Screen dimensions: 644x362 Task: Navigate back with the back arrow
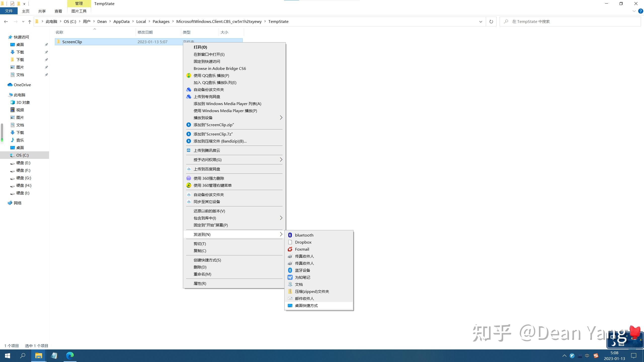coord(6,22)
